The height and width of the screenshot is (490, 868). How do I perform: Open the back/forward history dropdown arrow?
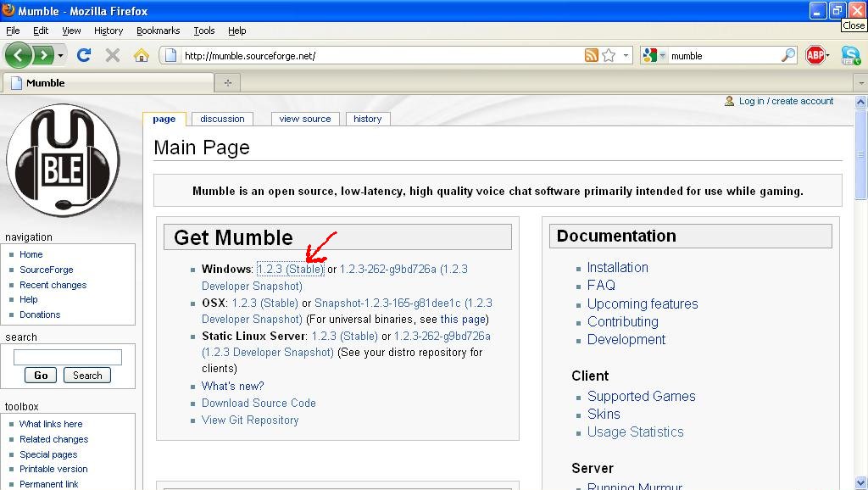click(60, 55)
